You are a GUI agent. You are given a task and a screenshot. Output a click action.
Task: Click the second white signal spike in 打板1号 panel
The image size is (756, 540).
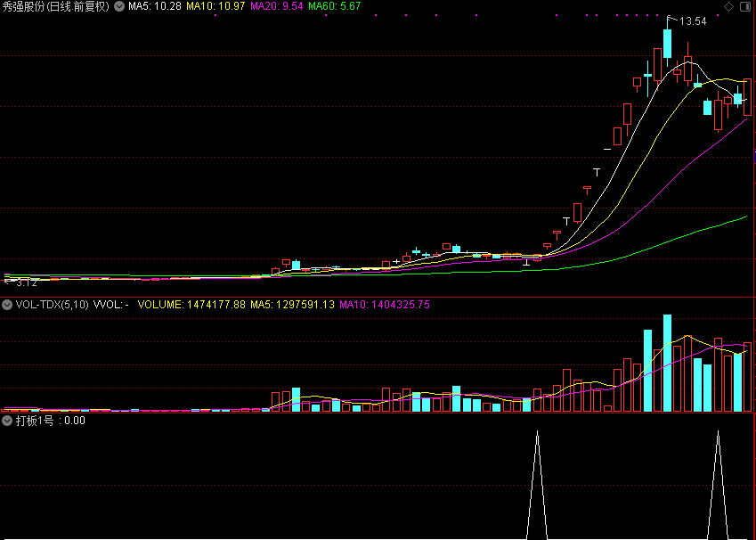tap(718, 485)
